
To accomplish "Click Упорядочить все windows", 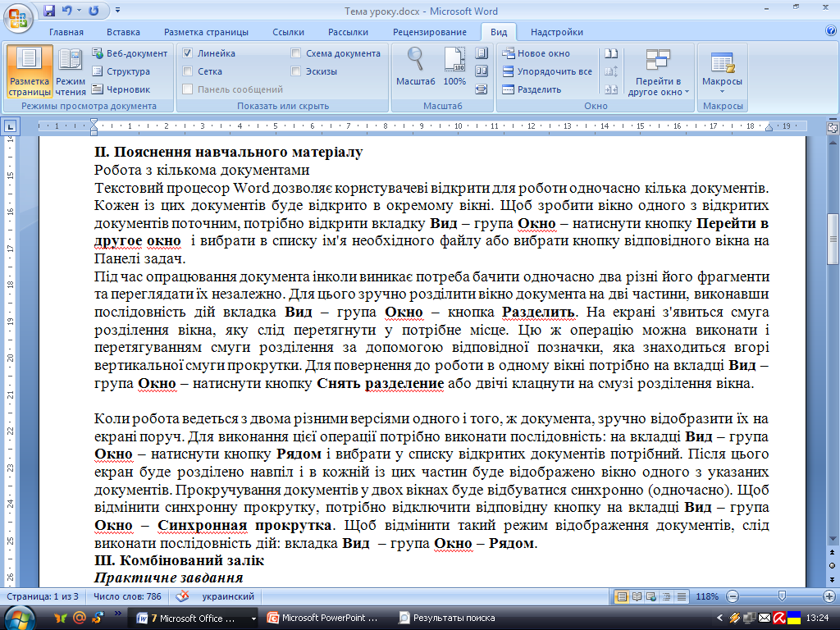I will click(547, 71).
